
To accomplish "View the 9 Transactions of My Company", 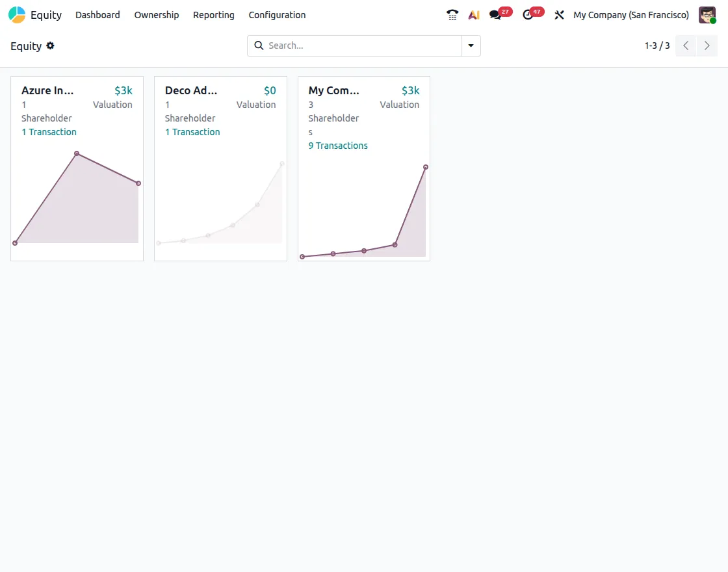I will (337, 146).
